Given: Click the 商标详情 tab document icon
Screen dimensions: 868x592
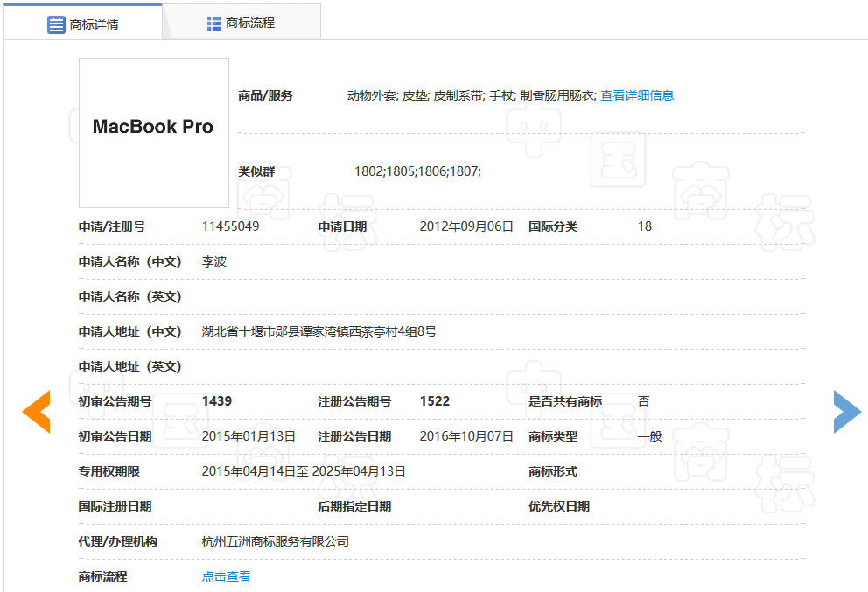Looking at the screenshot, I should coord(56,24).
